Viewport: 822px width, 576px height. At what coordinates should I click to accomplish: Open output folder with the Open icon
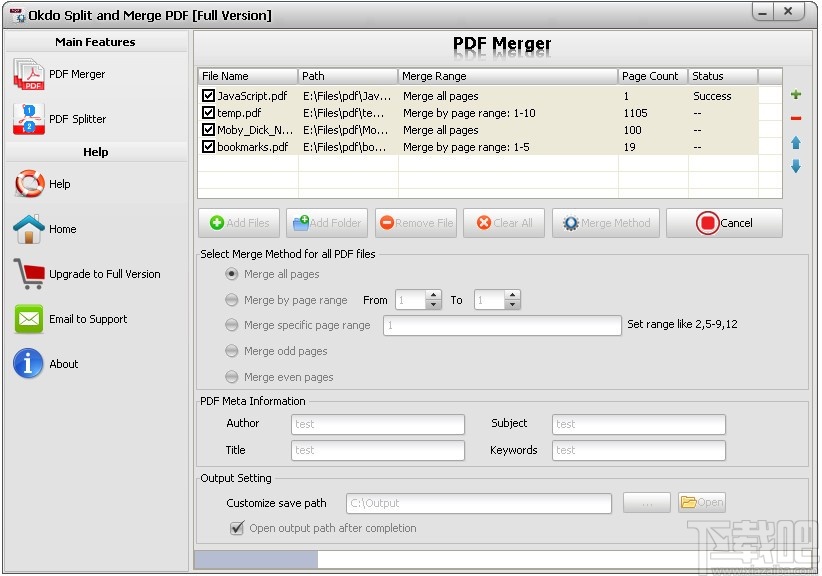[x=701, y=502]
